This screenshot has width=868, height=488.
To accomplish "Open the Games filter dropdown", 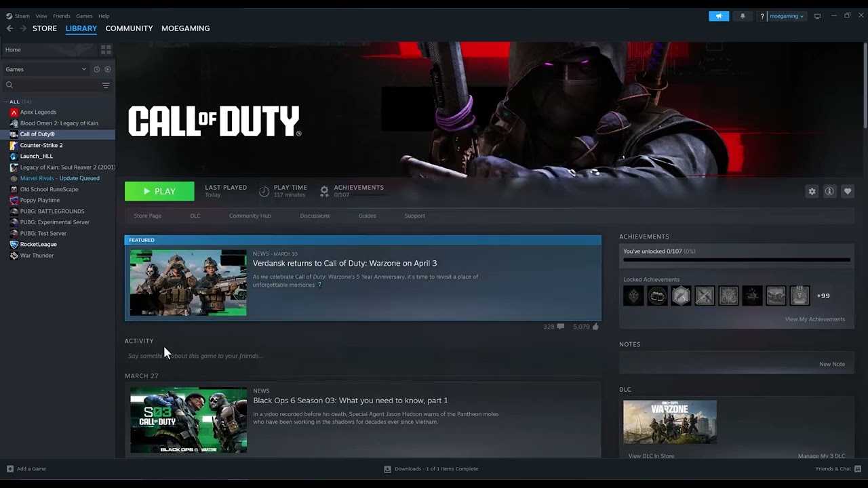I will [x=46, y=69].
